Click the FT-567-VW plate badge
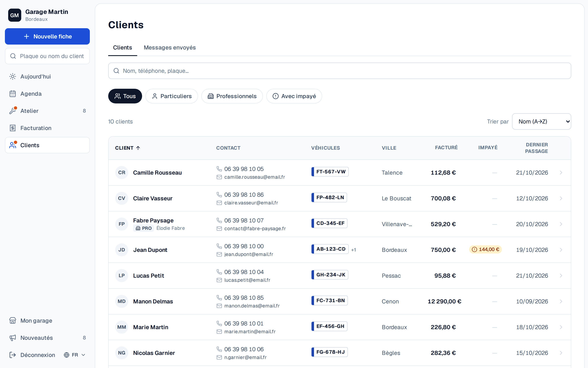This screenshot has width=588, height=368. coord(330,172)
